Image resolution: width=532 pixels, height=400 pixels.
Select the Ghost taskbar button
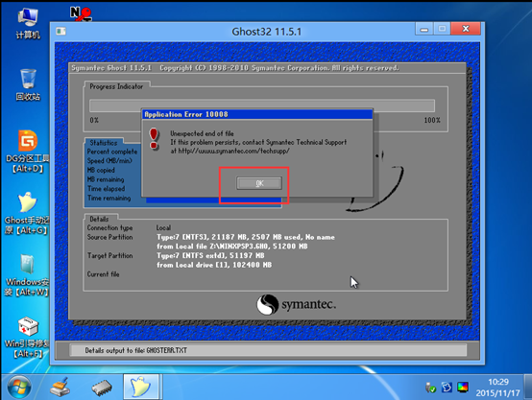tap(141, 387)
